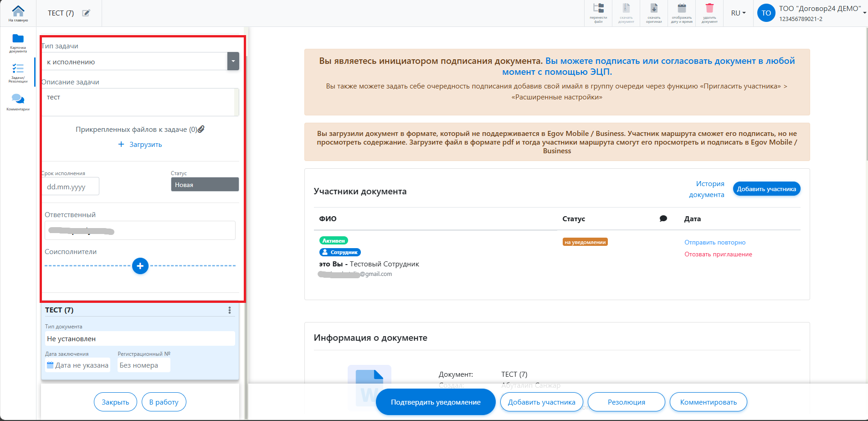Download the original (скачать оригинал) file

tap(654, 13)
